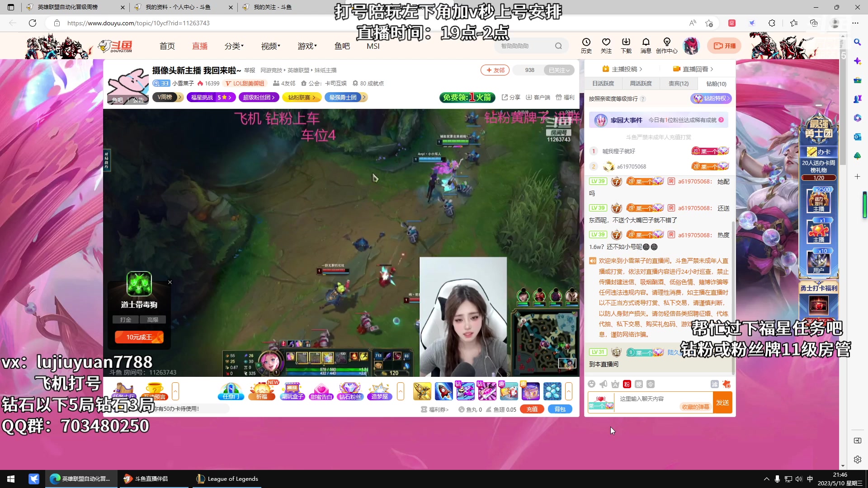868x488 pixels.
Task: Open the emoji smiley in chat toolbar
Action: pyautogui.click(x=591, y=384)
